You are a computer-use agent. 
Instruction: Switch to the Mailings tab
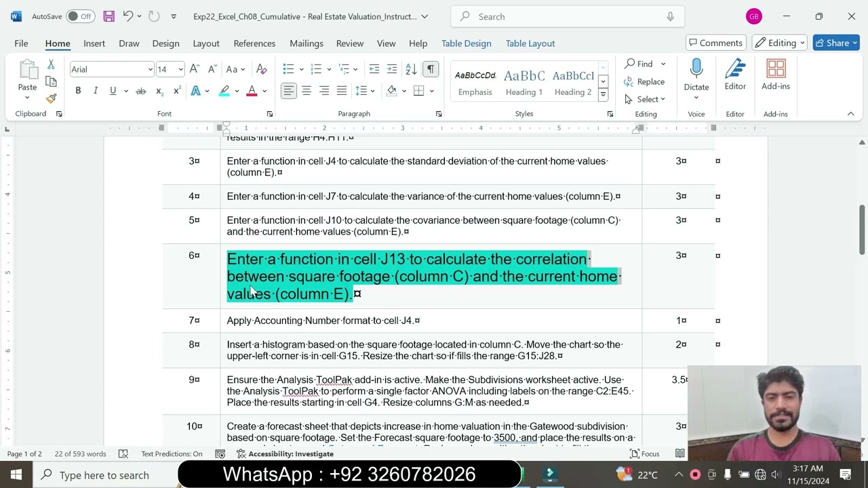[x=307, y=43]
